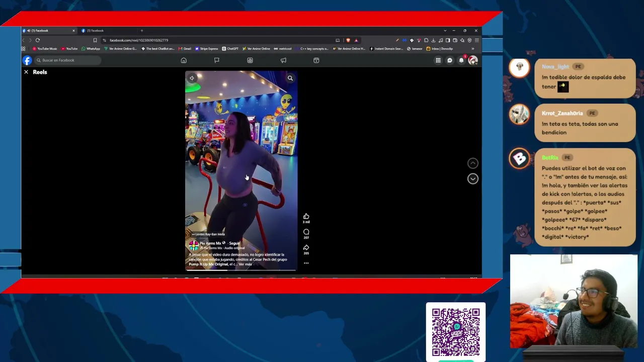Open the YouTube Music bookmark
Image resolution: width=644 pixels, height=362 pixels.
(45, 49)
